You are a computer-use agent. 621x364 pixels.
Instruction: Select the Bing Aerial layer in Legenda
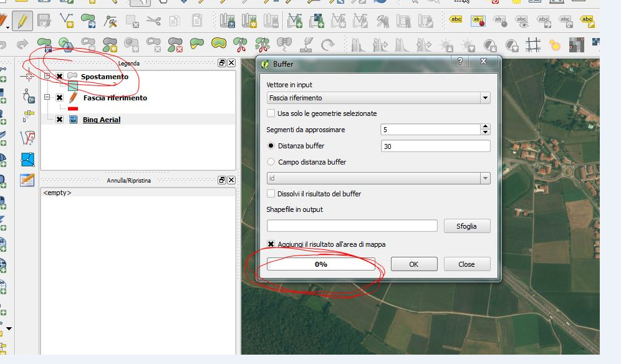102,120
